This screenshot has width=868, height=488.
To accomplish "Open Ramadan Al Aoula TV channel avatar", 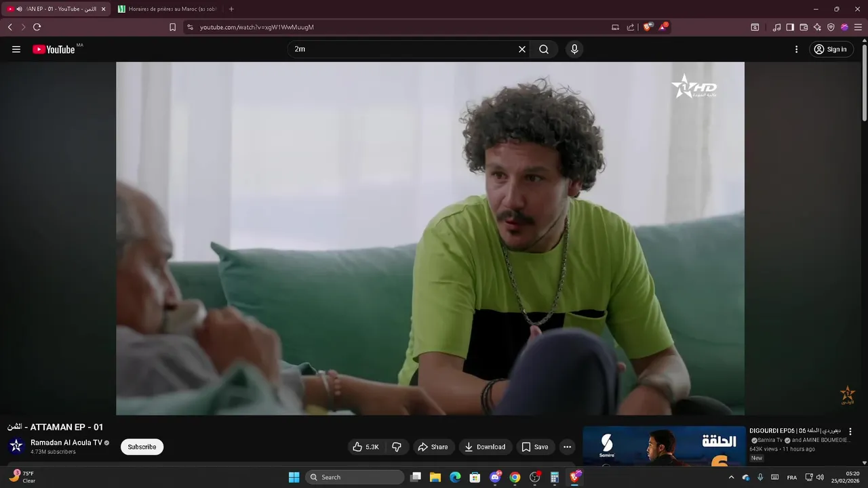I will pyautogui.click(x=16, y=446).
